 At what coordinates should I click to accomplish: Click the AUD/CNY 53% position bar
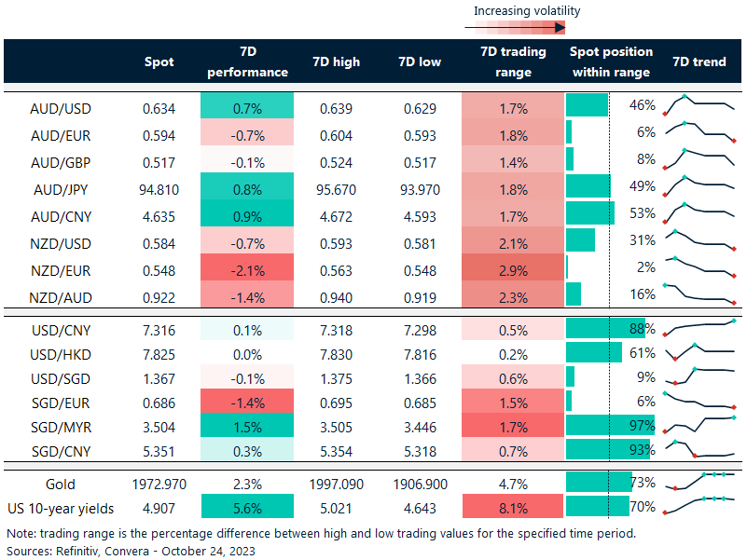pyautogui.click(x=590, y=213)
